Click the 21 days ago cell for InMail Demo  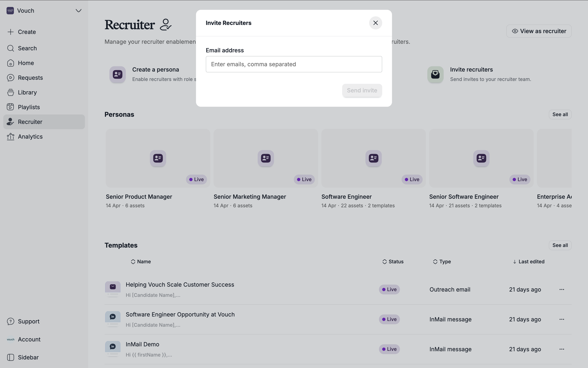click(525, 349)
